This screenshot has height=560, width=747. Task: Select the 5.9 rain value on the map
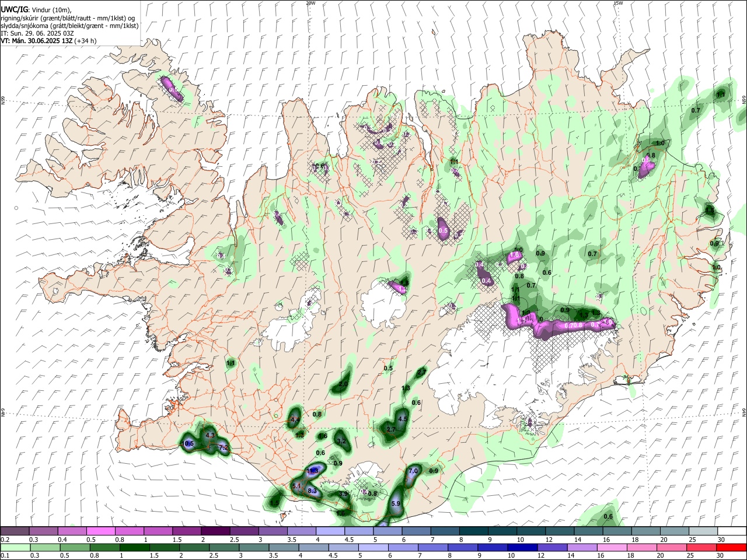(396, 503)
